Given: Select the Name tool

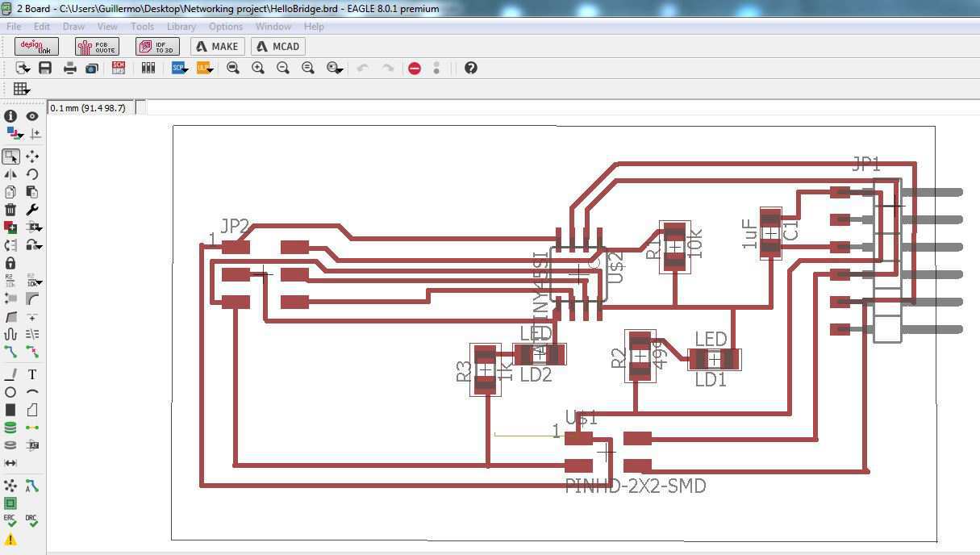Looking at the screenshot, I should 10,281.
